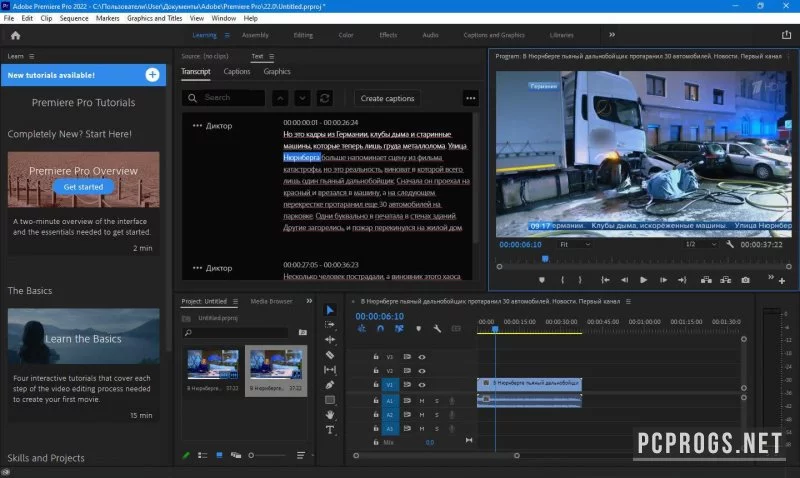Switch to the Captions tab
The width and height of the screenshot is (800, 478).
pyautogui.click(x=237, y=71)
